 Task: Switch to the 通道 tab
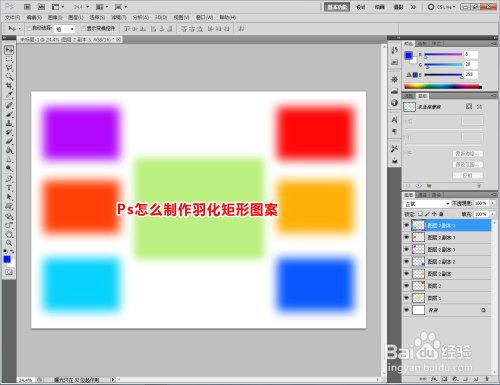422,195
